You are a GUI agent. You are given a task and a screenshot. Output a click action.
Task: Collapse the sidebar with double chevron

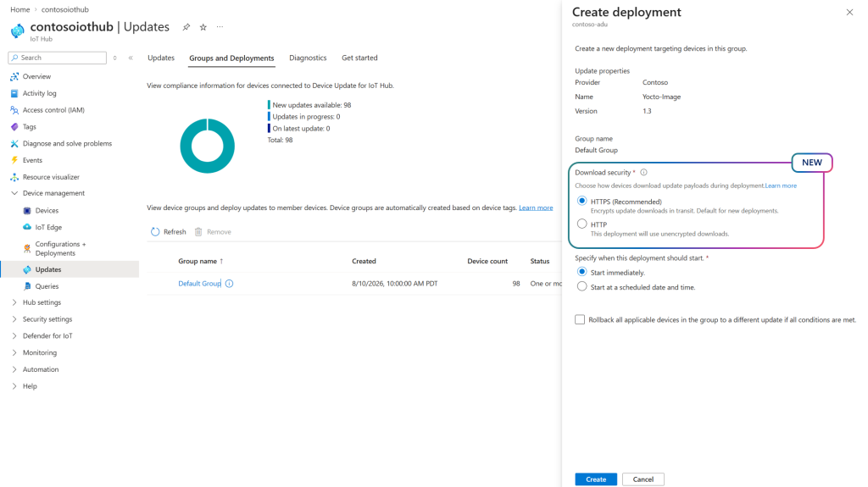(131, 58)
